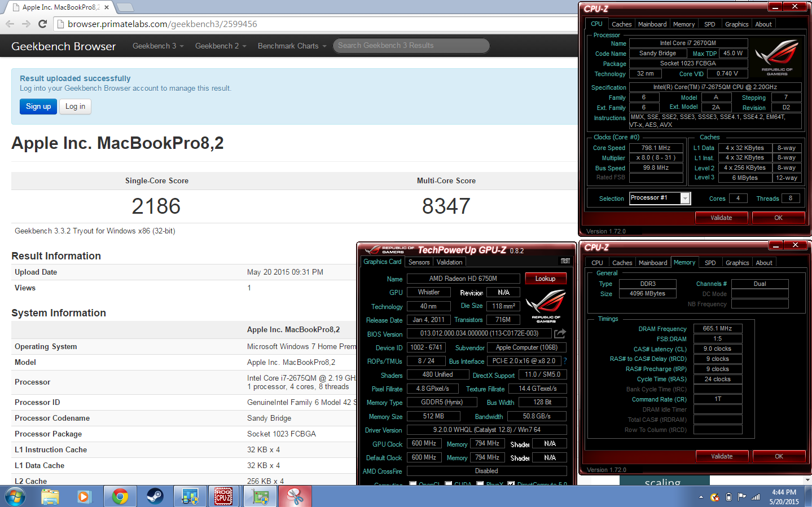Click the browser address bar URL
This screenshot has width=812, height=507.
[163, 24]
